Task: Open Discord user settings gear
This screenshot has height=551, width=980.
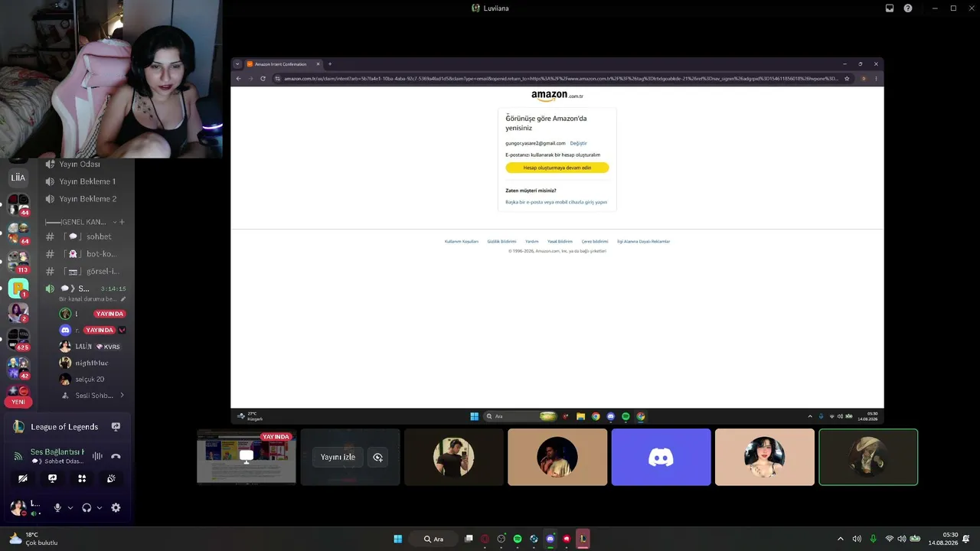Action: [116, 507]
